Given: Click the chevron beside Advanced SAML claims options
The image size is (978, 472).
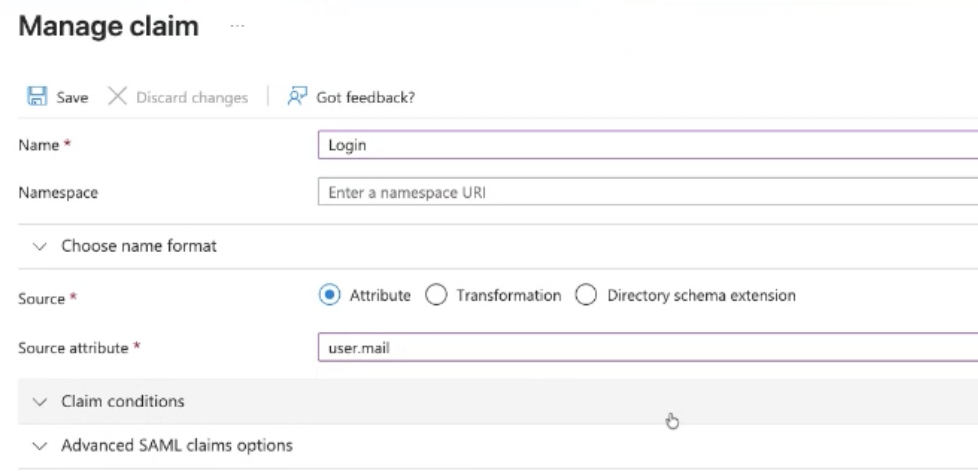Looking at the screenshot, I should (39, 444).
